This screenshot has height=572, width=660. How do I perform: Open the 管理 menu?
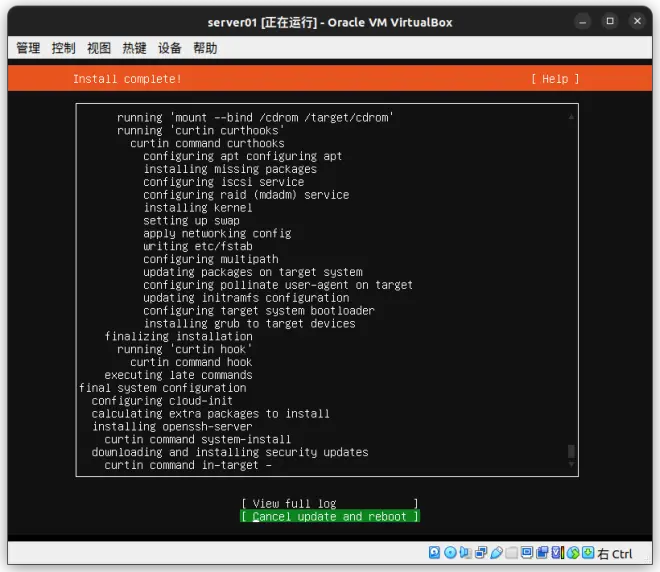tap(28, 48)
